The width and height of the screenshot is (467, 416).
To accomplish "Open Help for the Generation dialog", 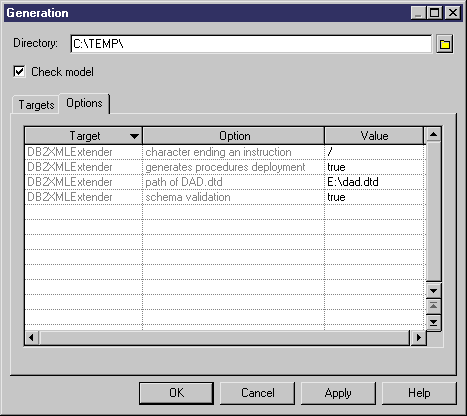I will coord(419,393).
